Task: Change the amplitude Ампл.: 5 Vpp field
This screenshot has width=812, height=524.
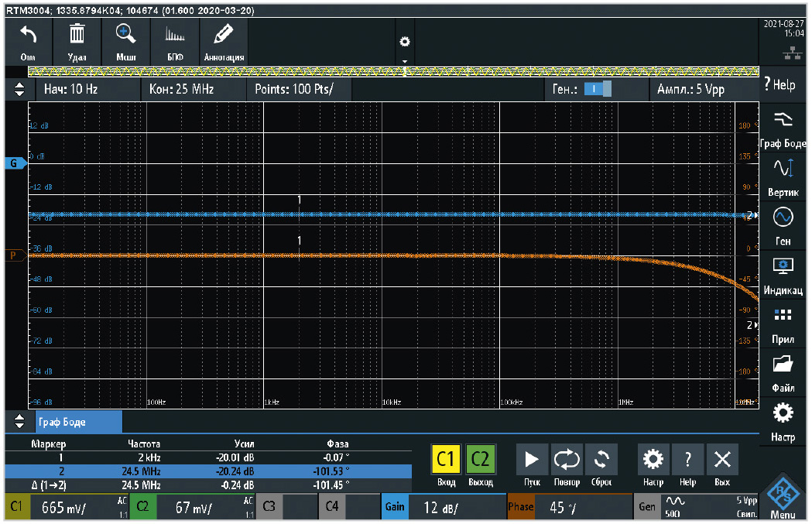Action: [704, 89]
